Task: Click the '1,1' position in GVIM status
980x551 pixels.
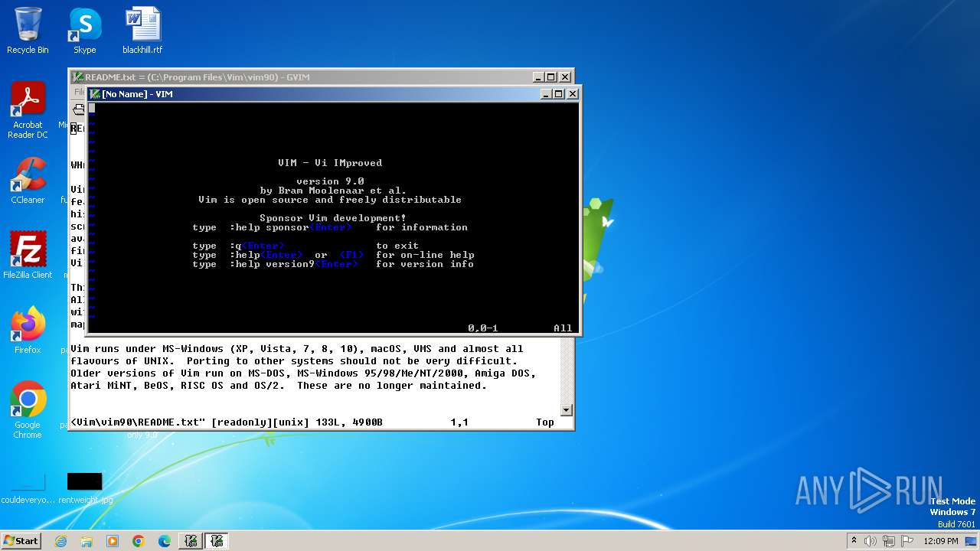Action: coord(459,422)
